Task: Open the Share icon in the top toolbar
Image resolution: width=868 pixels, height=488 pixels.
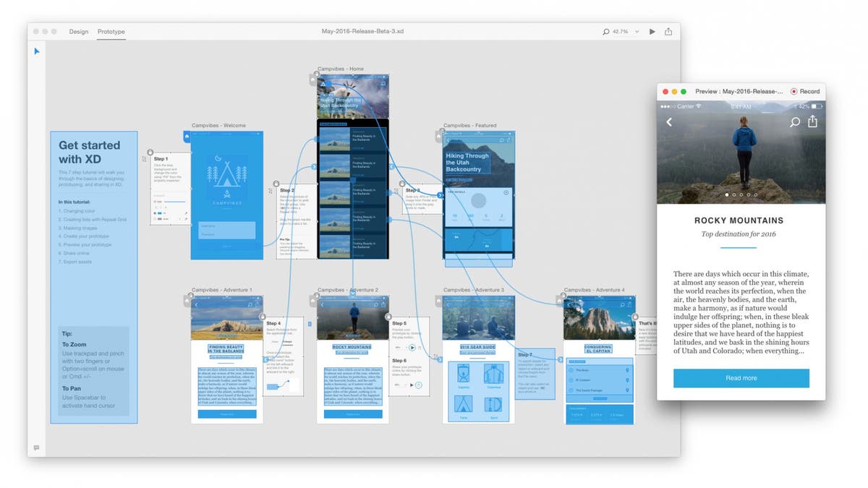Action: [668, 32]
